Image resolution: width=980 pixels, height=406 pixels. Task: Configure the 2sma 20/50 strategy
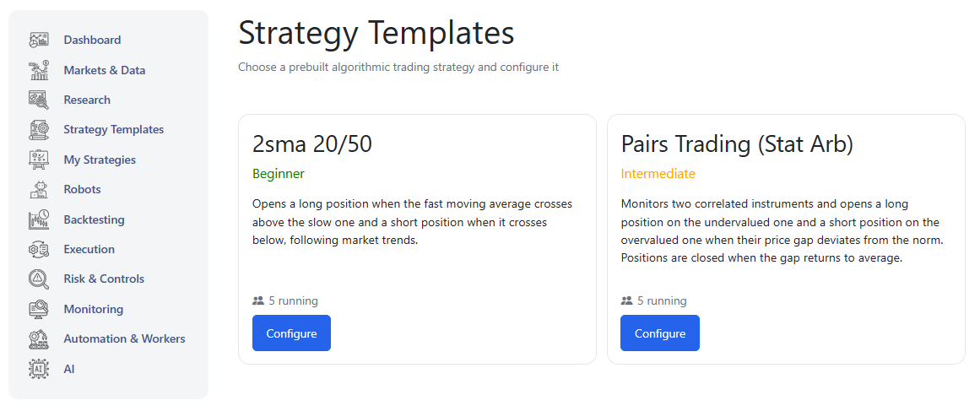[x=291, y=333]
